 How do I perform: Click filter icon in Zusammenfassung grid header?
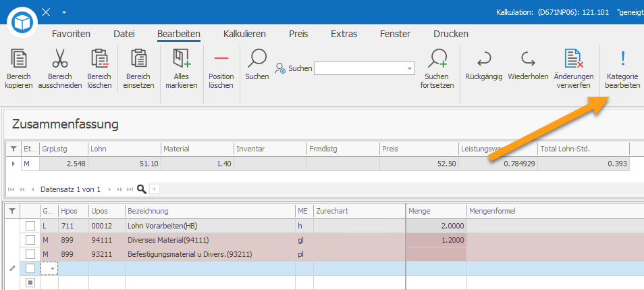tap(13, 149)
